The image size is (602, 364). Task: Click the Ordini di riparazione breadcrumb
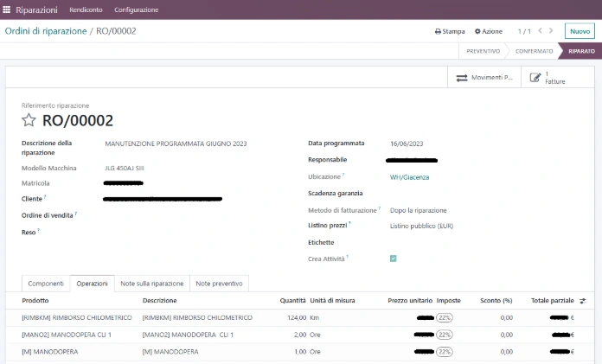(46, 31)
